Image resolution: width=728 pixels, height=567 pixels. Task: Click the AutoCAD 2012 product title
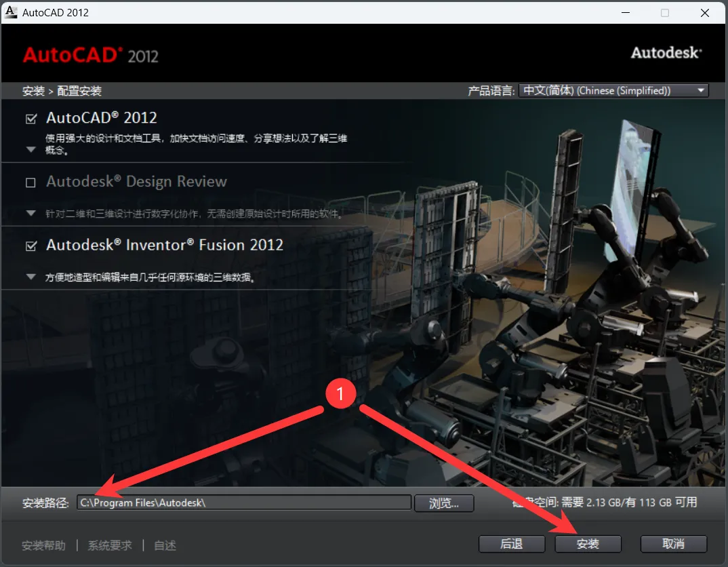coord(102,118)
